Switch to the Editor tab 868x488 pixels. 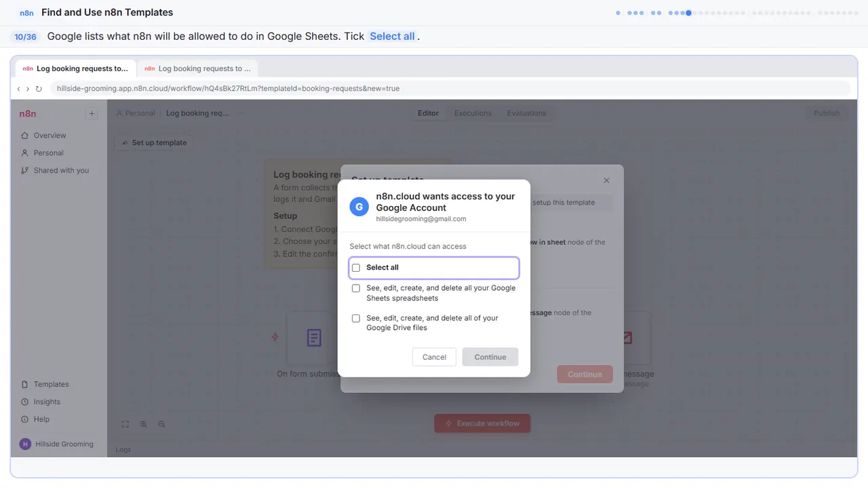(x=428, y=113)
